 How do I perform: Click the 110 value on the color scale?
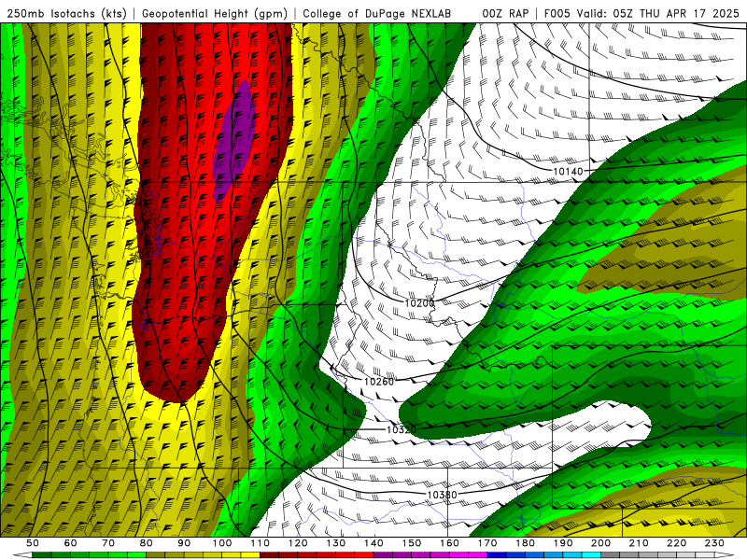tap(261, 543)
